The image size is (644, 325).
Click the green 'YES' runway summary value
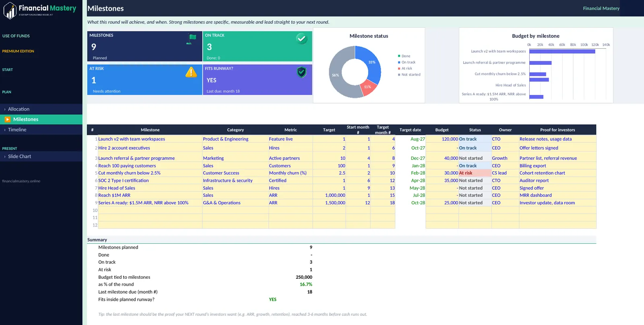[272, 300]
